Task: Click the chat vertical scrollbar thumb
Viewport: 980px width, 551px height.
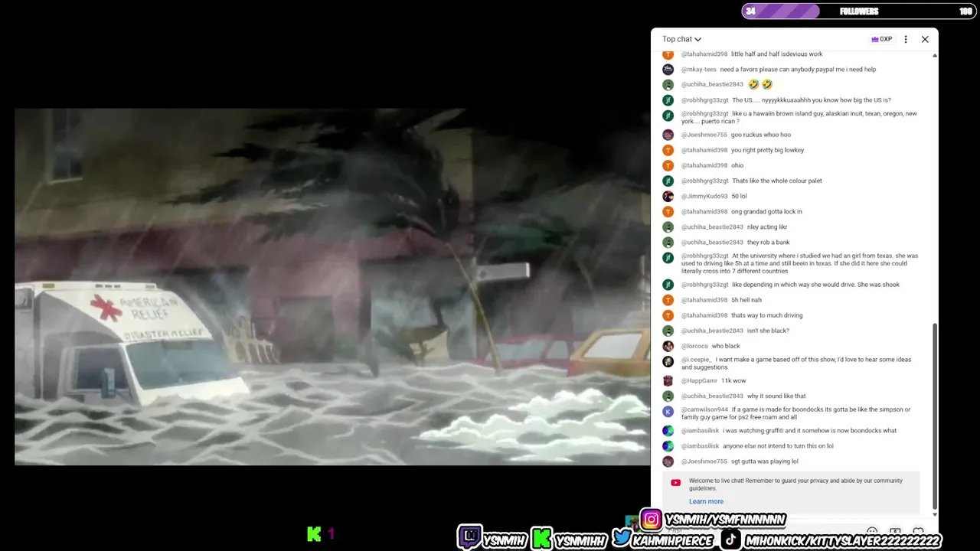Action: 935,416
